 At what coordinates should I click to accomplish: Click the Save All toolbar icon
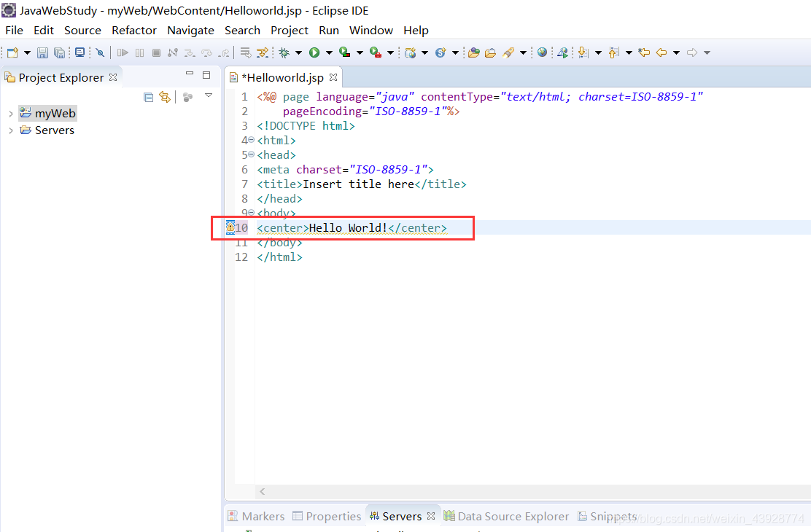[x=60, y=52]
